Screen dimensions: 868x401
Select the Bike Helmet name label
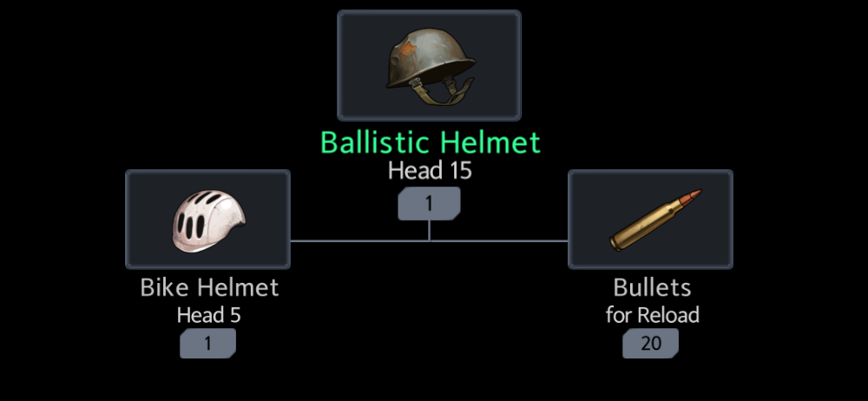pos(209,288)
